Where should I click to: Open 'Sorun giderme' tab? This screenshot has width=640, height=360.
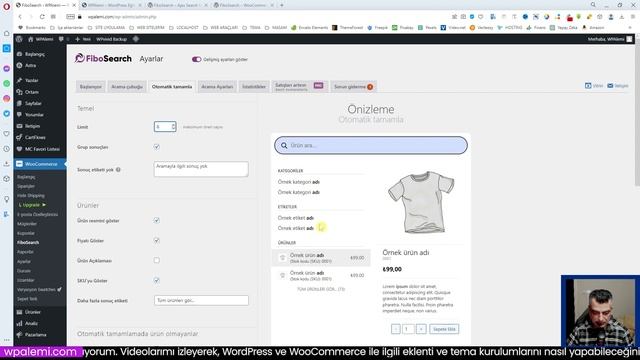(353, 87)
